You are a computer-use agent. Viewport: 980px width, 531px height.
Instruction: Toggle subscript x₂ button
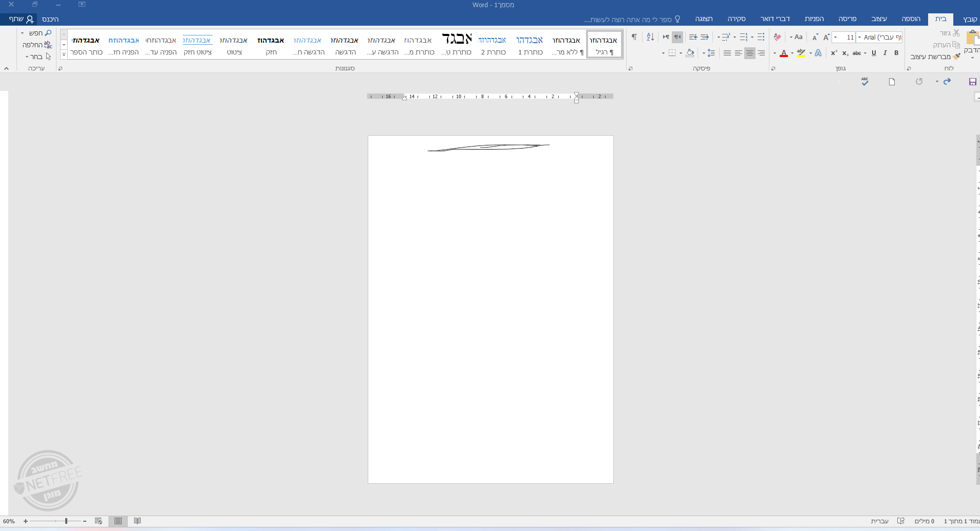point(845,53)
